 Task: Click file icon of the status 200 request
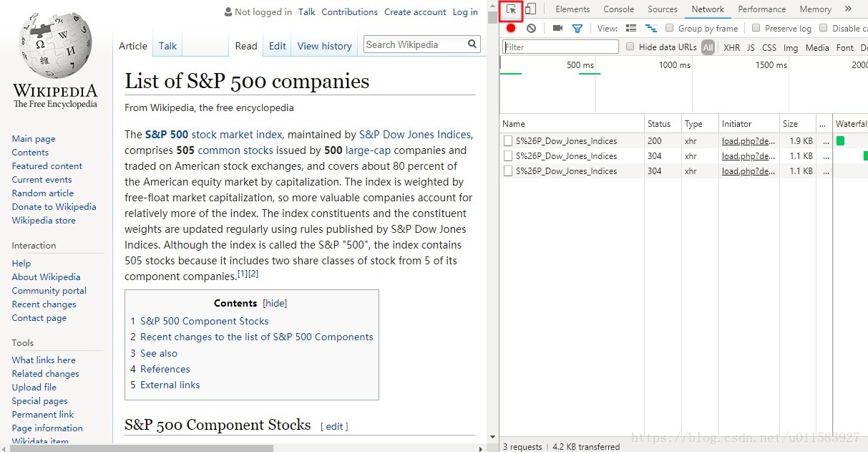[x=508, y=141]
